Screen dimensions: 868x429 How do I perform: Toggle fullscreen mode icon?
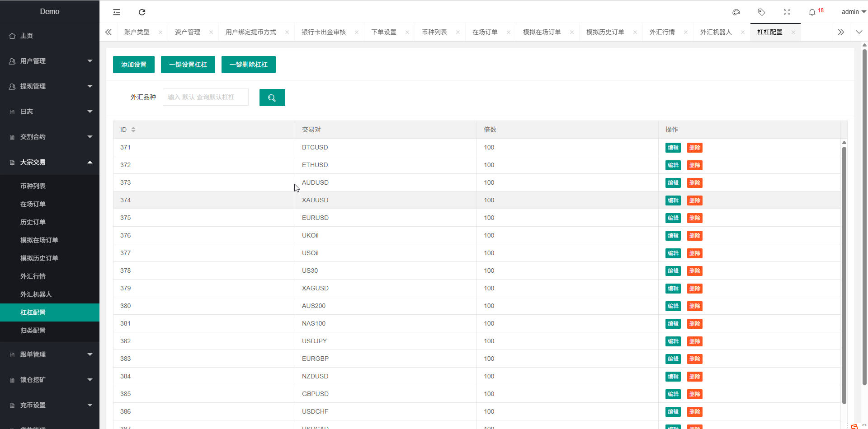(787, 12)
